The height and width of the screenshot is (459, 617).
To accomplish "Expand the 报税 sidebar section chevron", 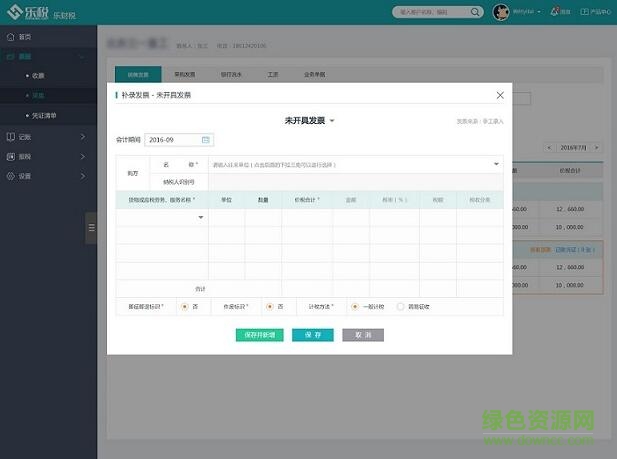I will coord(83,156).
